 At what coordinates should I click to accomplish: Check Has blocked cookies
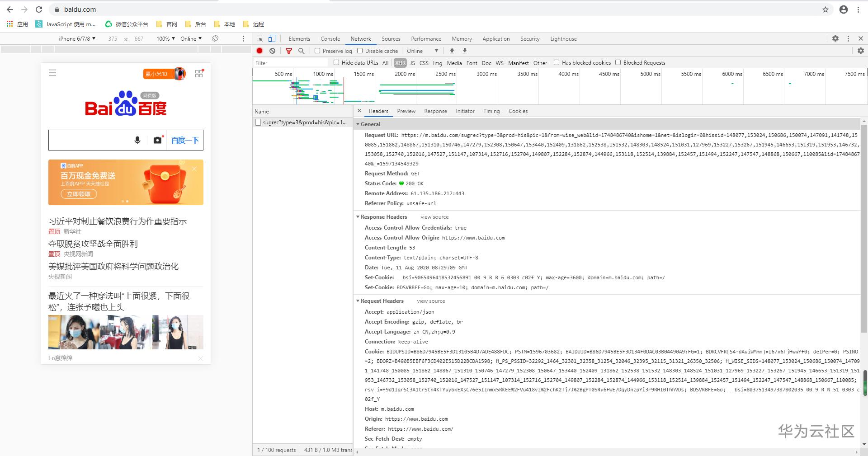557,62
